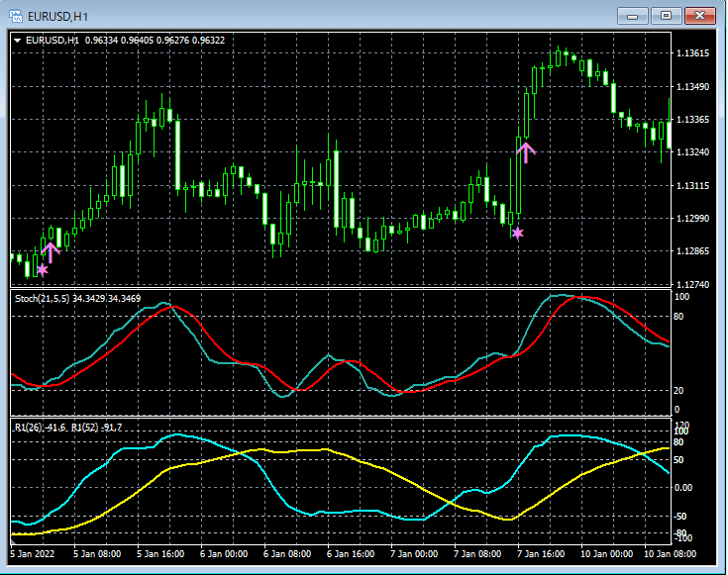Click the 80 level label on Stochastic scale
Image resolution: width=728 pixels, height=575 pixels.
click(680, 317)
